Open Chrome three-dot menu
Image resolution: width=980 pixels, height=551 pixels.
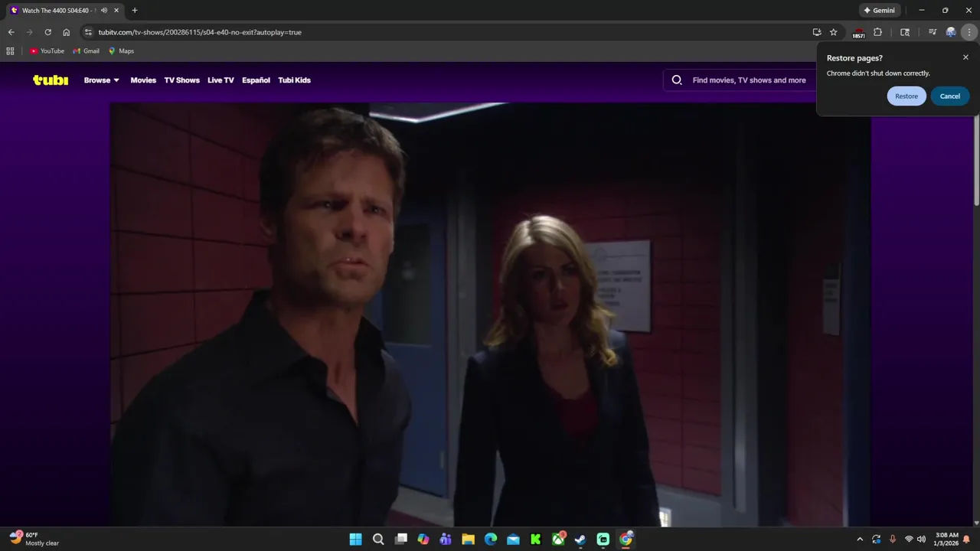(969, 32)
